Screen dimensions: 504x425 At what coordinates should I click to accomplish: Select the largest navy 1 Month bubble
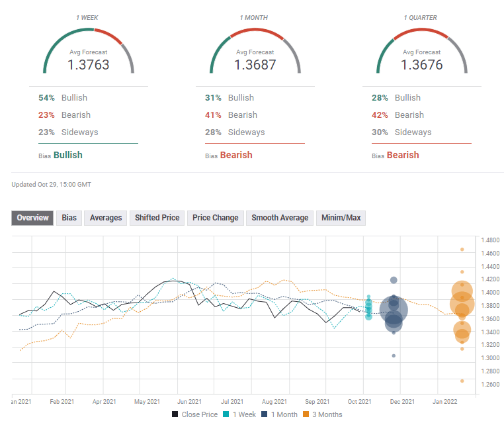coord(394,309)
